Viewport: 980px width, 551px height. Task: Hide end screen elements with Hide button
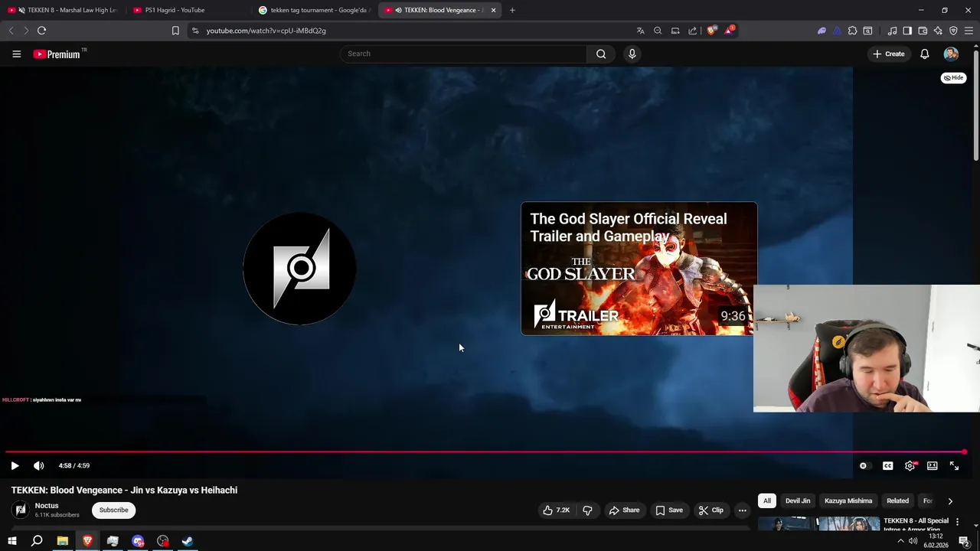tap(953, 77)
